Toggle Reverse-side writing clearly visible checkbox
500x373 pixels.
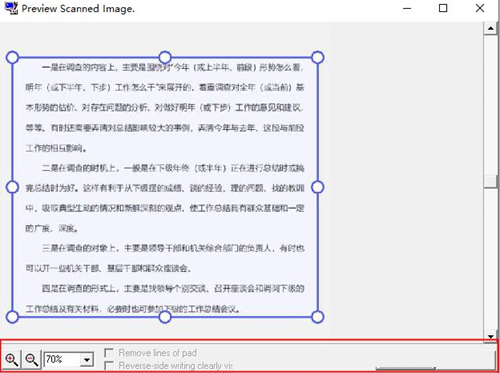109,366
